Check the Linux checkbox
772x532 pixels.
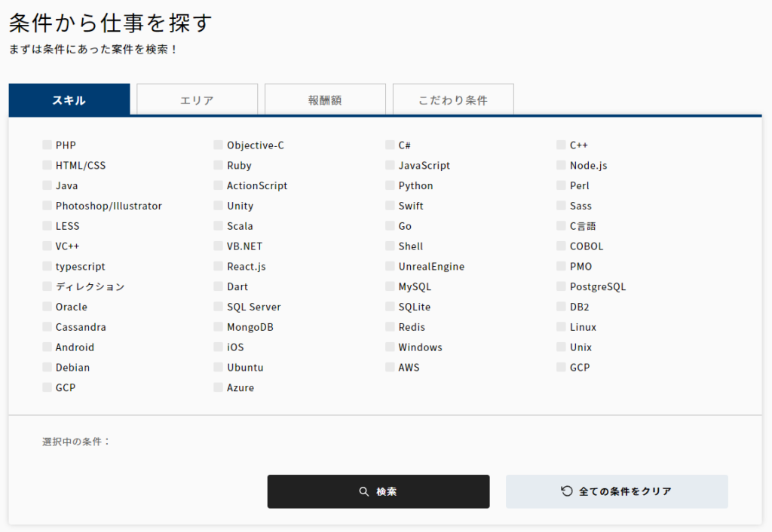point(561,326)
